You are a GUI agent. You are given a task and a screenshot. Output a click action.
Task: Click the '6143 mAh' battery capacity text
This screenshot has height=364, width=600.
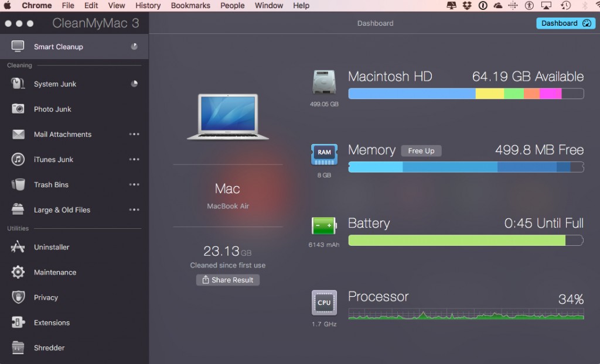(323, 245)
